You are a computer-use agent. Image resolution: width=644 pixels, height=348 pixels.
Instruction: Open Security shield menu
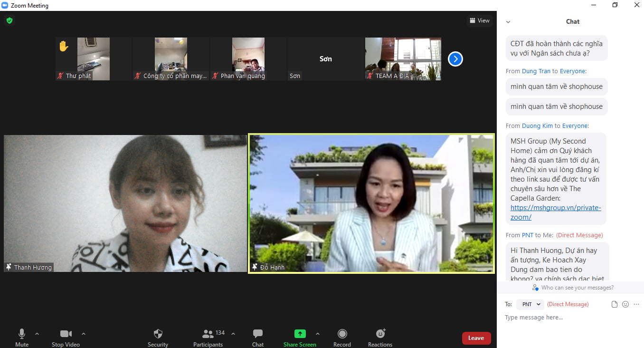coord(158,338)
